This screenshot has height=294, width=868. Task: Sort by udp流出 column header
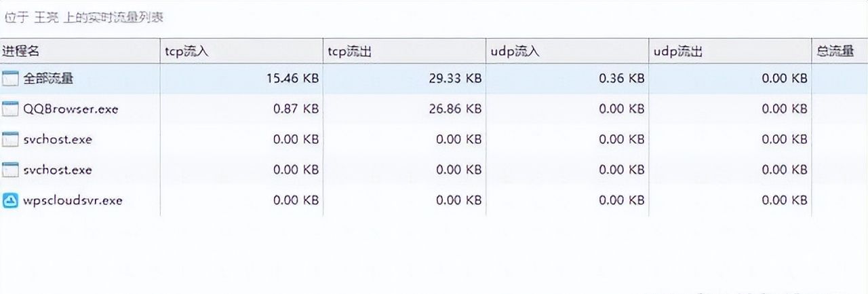[x=677, y=52]
